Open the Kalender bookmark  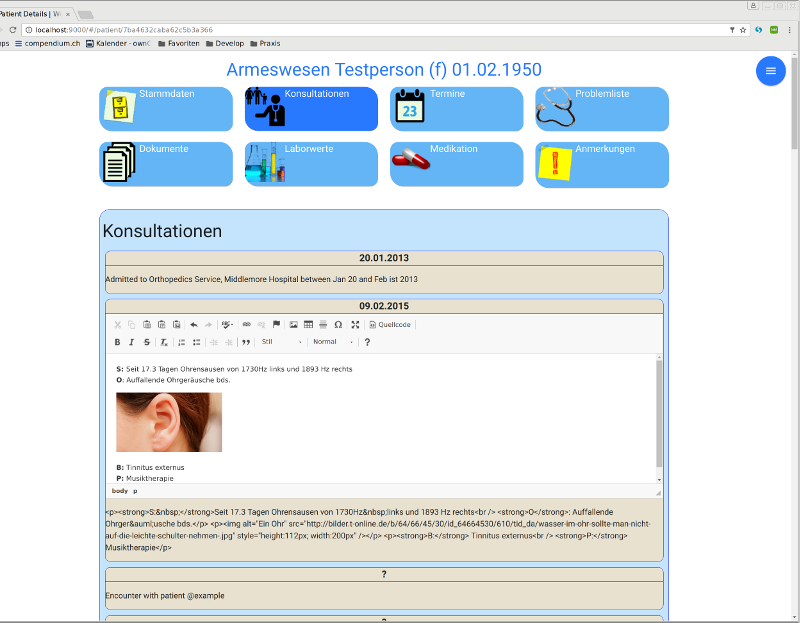point(118,43)
